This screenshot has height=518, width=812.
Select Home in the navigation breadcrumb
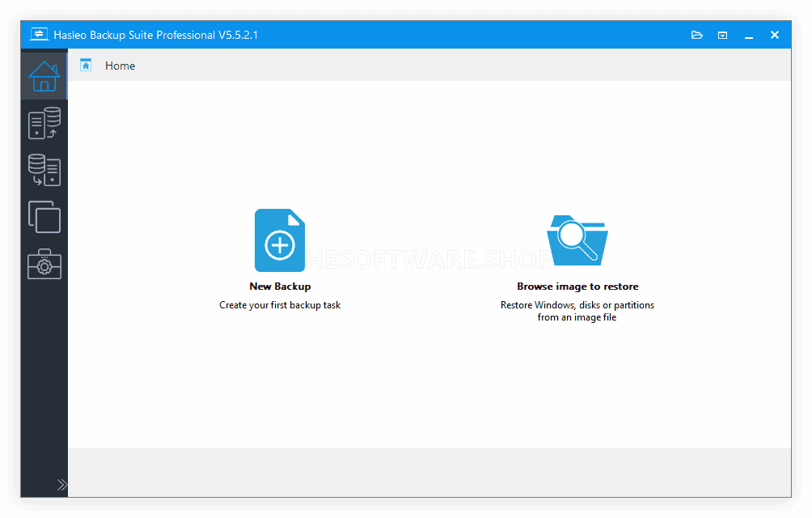(x=120, y=66)
